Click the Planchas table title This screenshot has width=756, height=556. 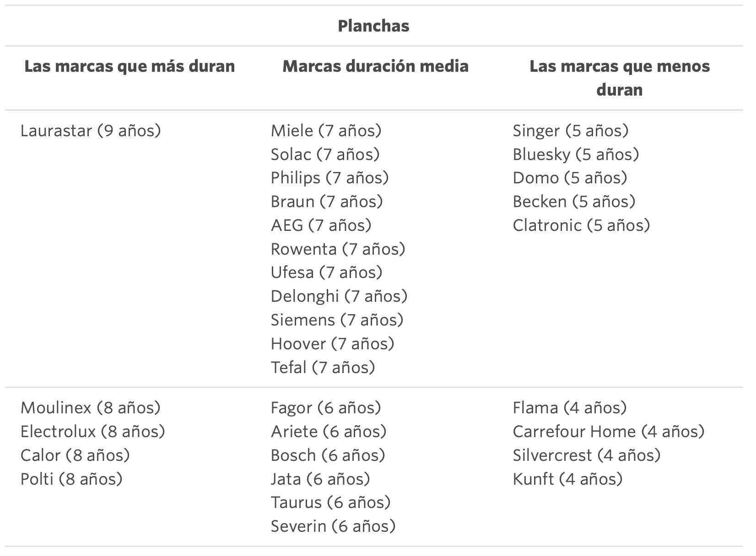tap(373, 26)
